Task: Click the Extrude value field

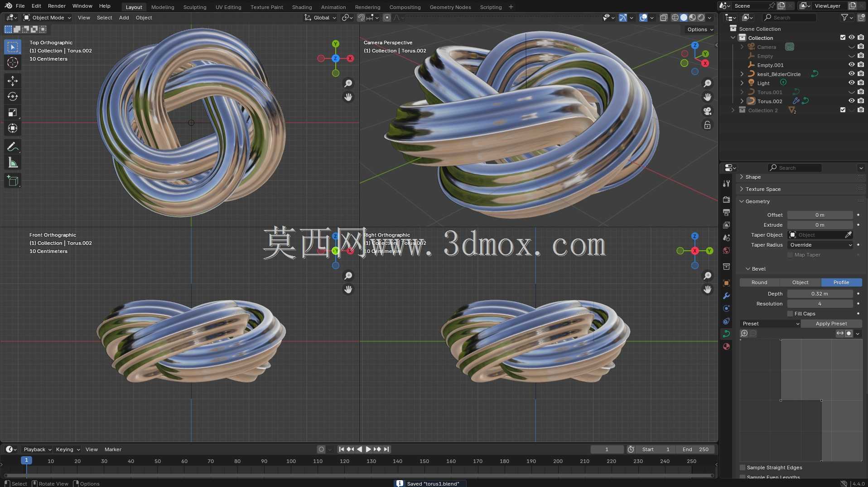Action: click(x=820, y=225)
